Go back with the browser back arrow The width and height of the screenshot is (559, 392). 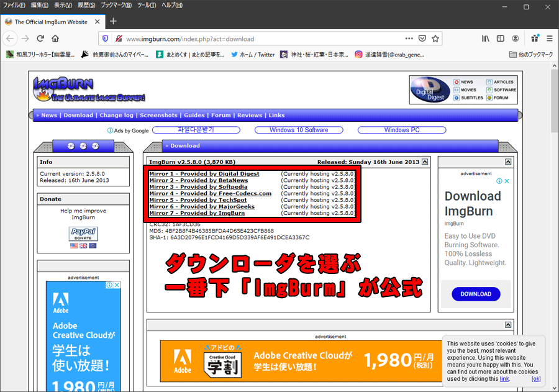coord(10,39)
